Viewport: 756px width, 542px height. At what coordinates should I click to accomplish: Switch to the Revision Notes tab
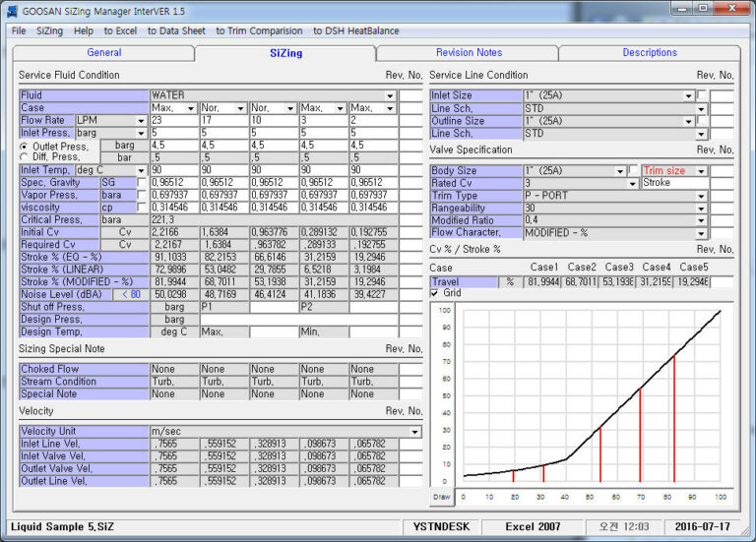point(469,52)
